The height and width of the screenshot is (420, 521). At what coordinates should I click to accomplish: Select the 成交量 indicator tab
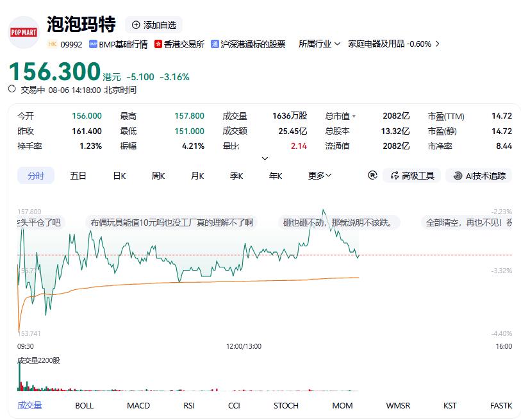tap(30, 405)
